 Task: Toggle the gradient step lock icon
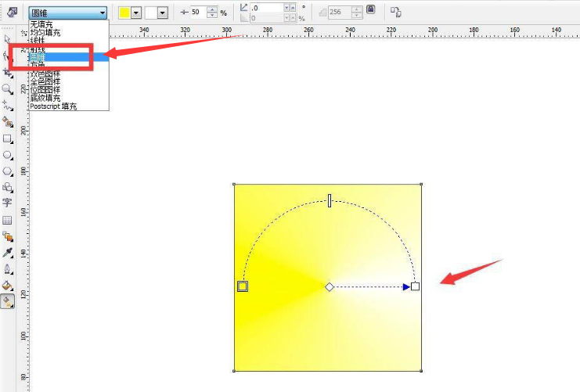click(371, 9)
